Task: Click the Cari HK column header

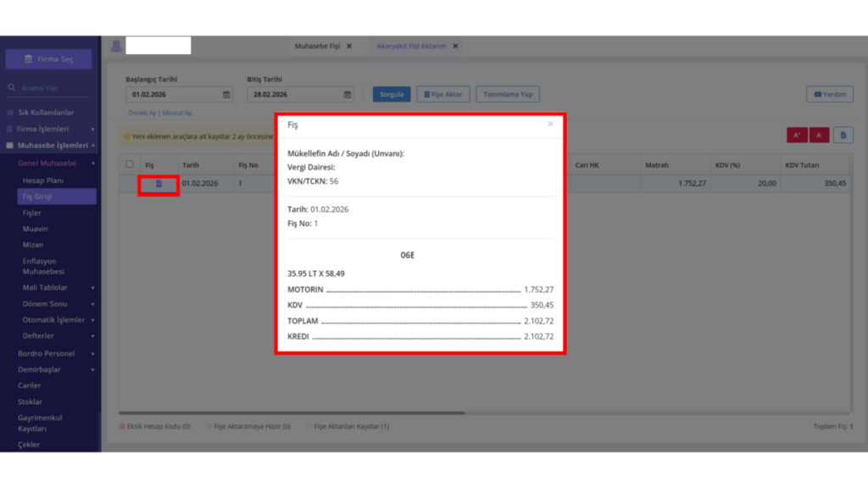Action: (x=587, y=165)
